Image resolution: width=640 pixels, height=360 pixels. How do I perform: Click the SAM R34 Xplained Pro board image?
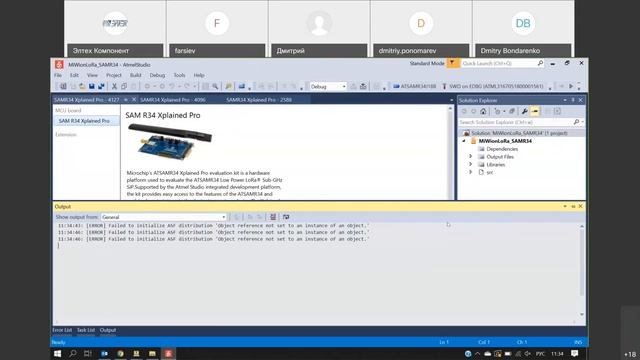(170, 142)
